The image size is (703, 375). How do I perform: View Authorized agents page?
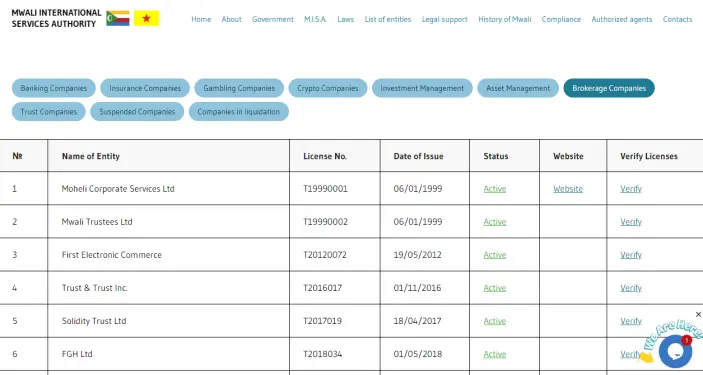click(x=622, y=19)
